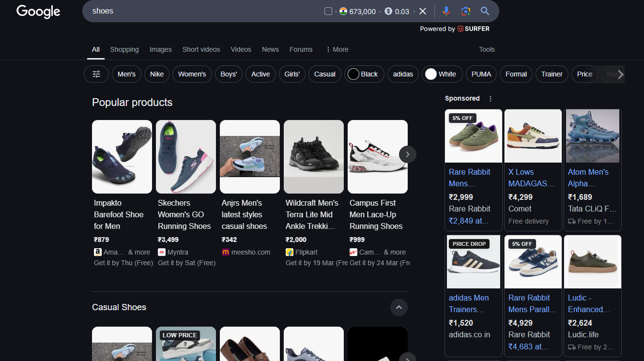Tick the Surfer keyword checkbox in search bar

(328, 12)
